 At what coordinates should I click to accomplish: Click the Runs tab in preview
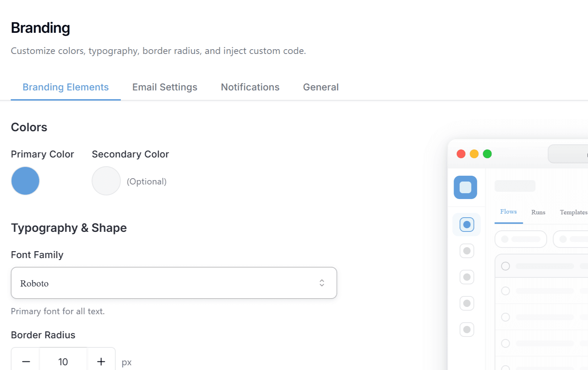538,212
